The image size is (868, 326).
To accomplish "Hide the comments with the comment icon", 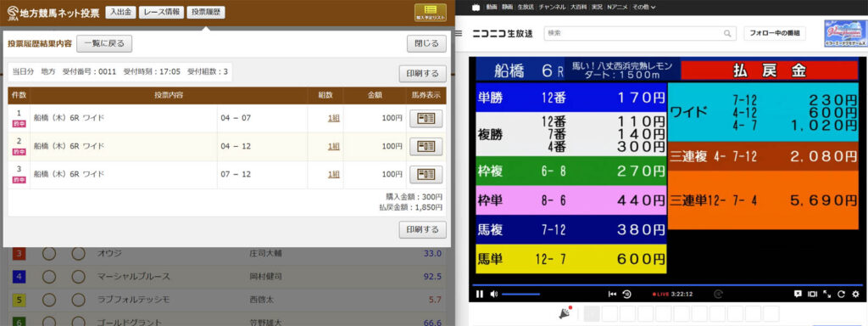I will (x=798, y=294).
